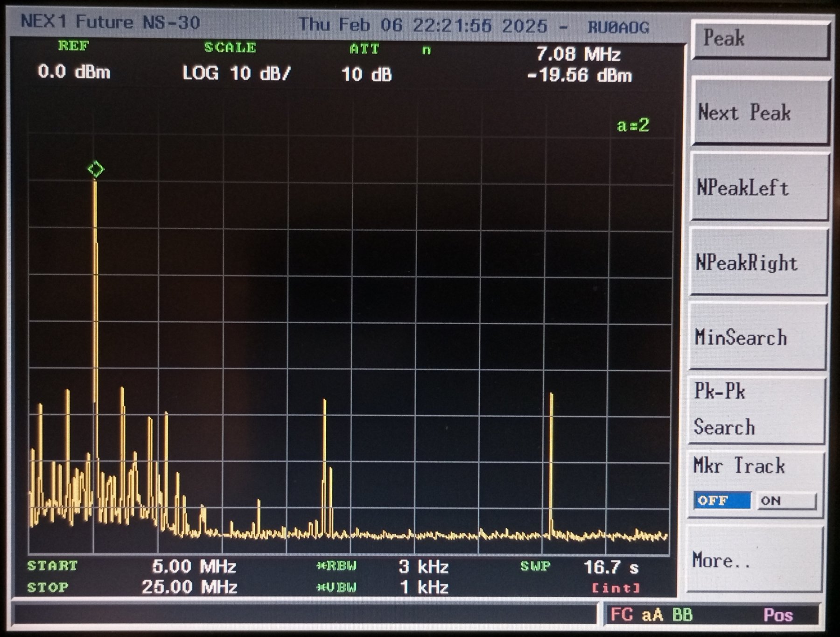Select the ATT 10 dB value
This screenshot has height=637, width=840.
(x=366, y=74)
